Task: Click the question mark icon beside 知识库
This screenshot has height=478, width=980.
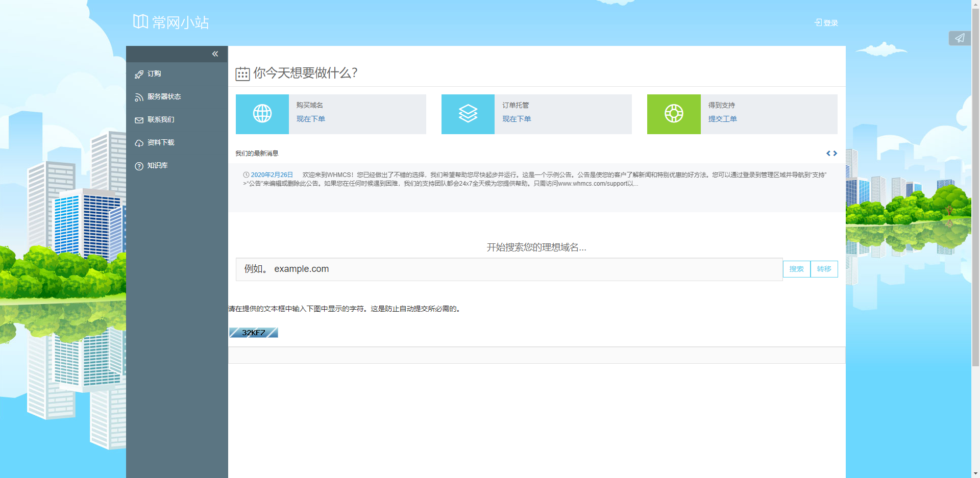Action: pyautogui.click(x=138, y=166)
